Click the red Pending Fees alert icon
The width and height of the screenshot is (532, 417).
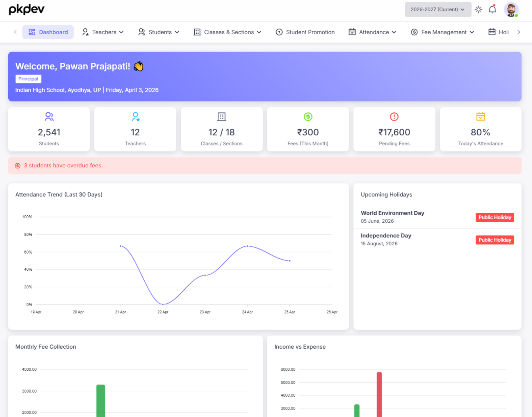[394, 116]
